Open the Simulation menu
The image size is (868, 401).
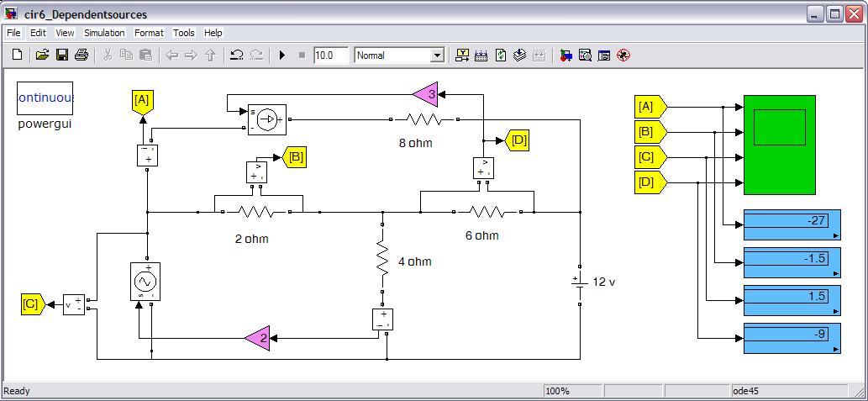tap(104, 33)
